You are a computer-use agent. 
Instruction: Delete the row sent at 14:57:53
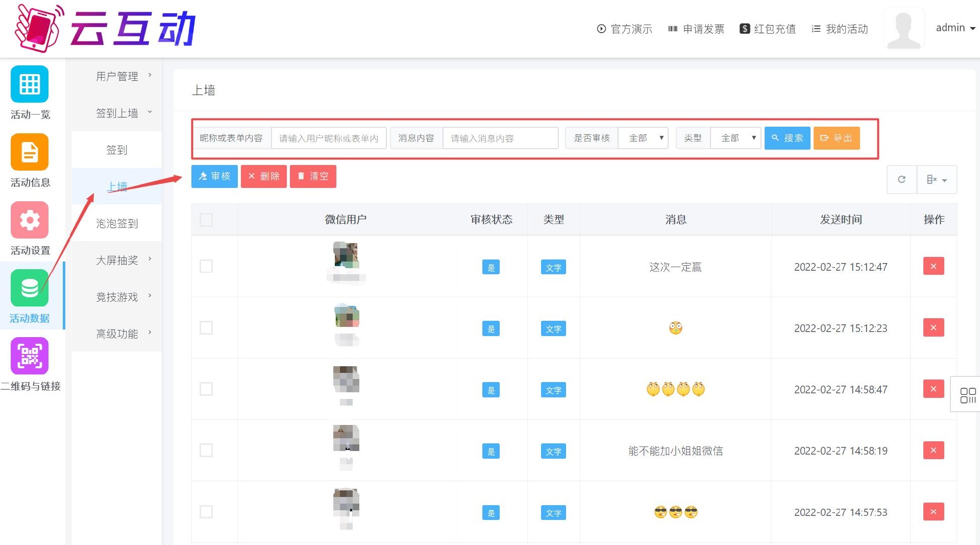point(934,511)
